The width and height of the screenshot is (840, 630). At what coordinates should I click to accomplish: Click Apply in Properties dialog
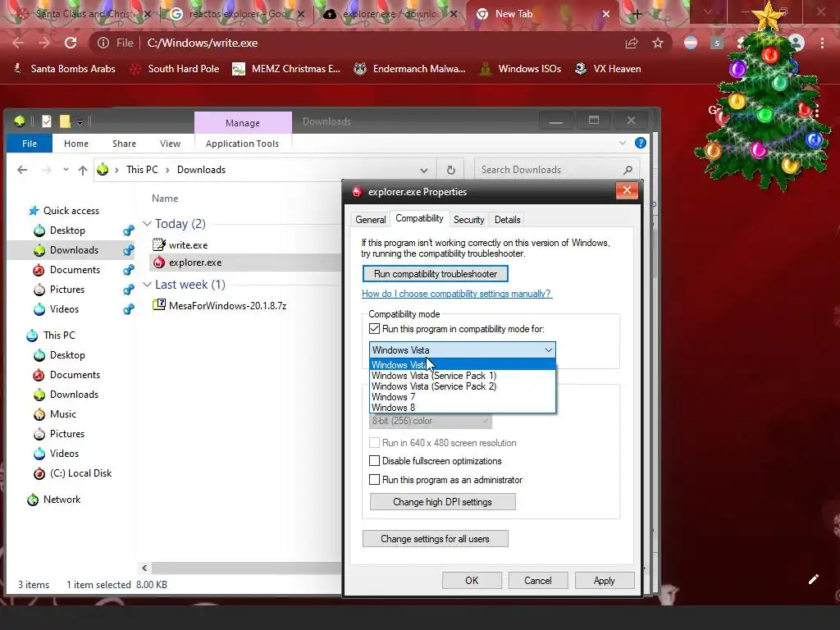point(605,581)
